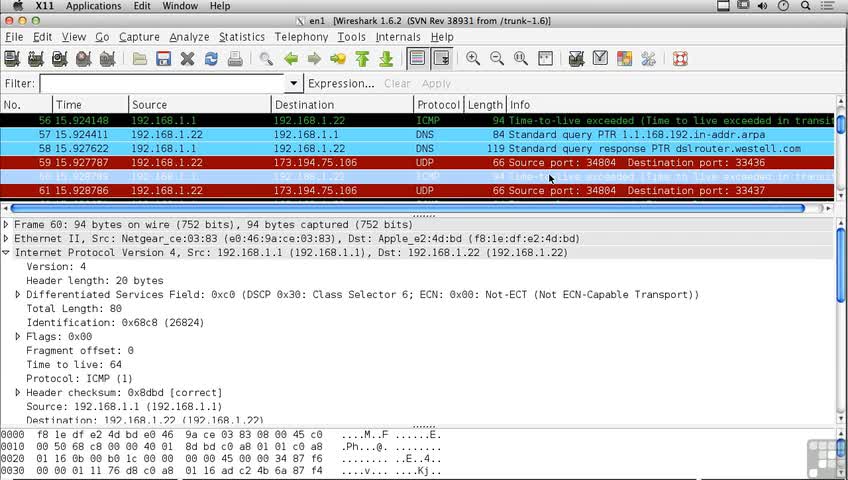Find a packet with magnifier icon
The height and width of the screenshot is (480, 848).
(x=266, y=58)
